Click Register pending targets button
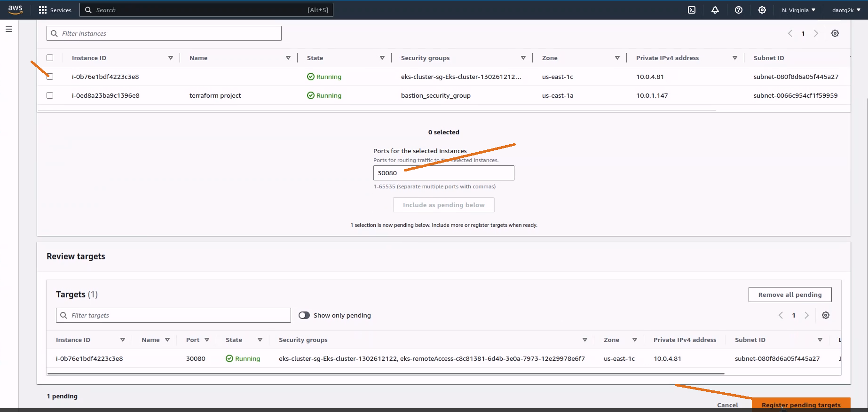The image size is (868, 412). [x=801, y=405]
